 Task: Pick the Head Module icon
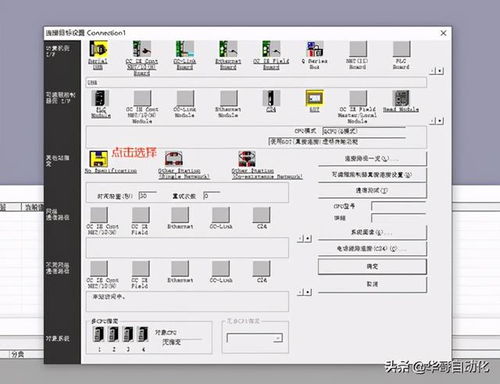tap(401, 98)
